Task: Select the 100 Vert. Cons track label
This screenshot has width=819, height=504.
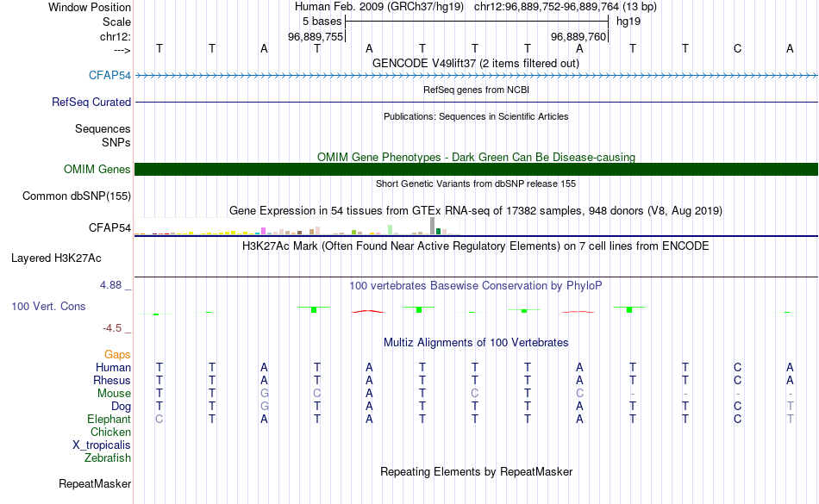Action: [x=48, y=306]
